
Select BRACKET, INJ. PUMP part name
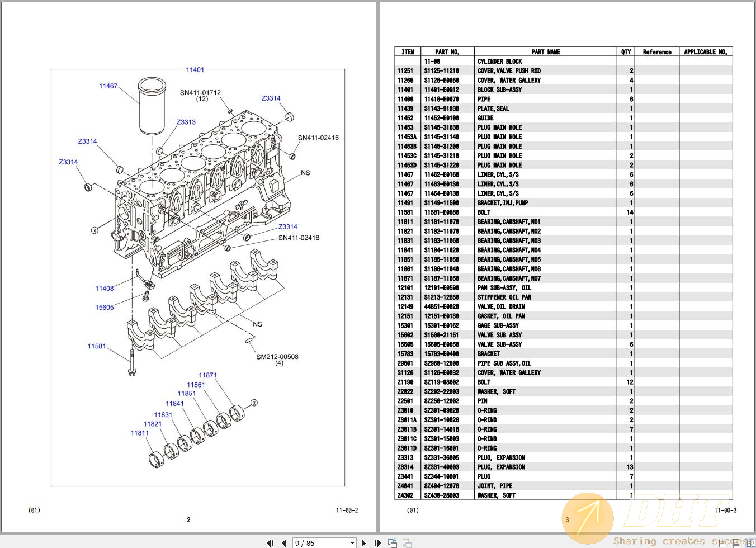pos(503,203)
